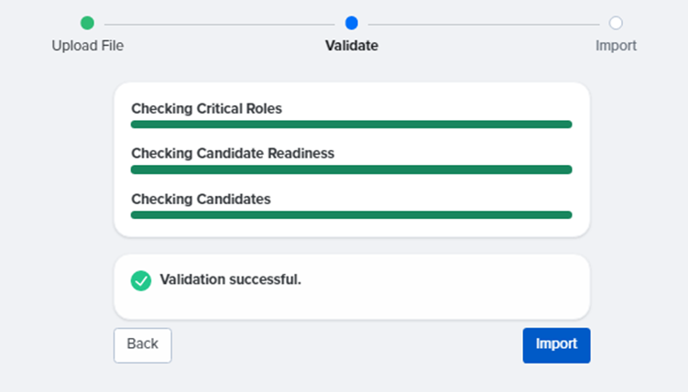
Task: Click the Checking Candidate Readiness heading
Action: pos(233,153)
